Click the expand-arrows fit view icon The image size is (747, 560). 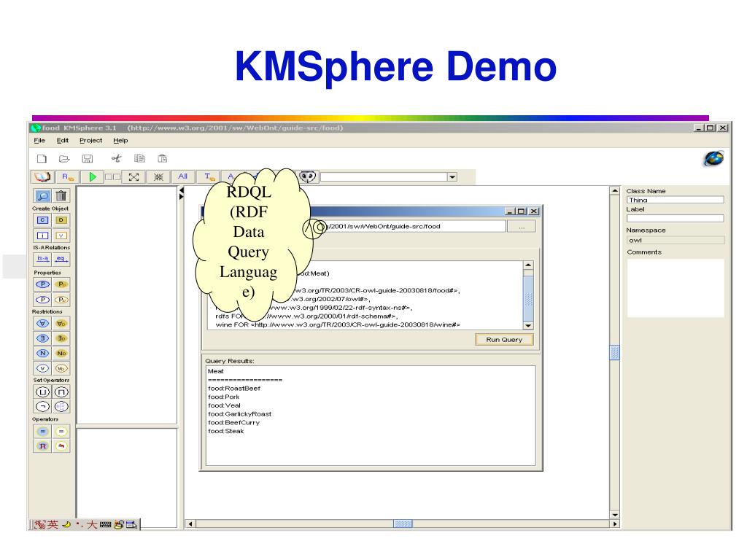134,176
